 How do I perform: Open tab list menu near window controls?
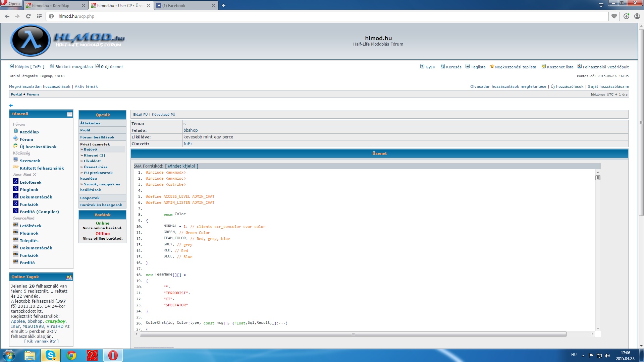pos(601,5)
